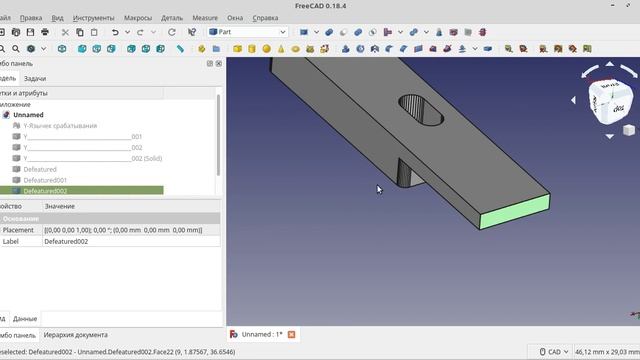
Task: Expand the undo history dropdown arrow
Action: pos(127,32)
